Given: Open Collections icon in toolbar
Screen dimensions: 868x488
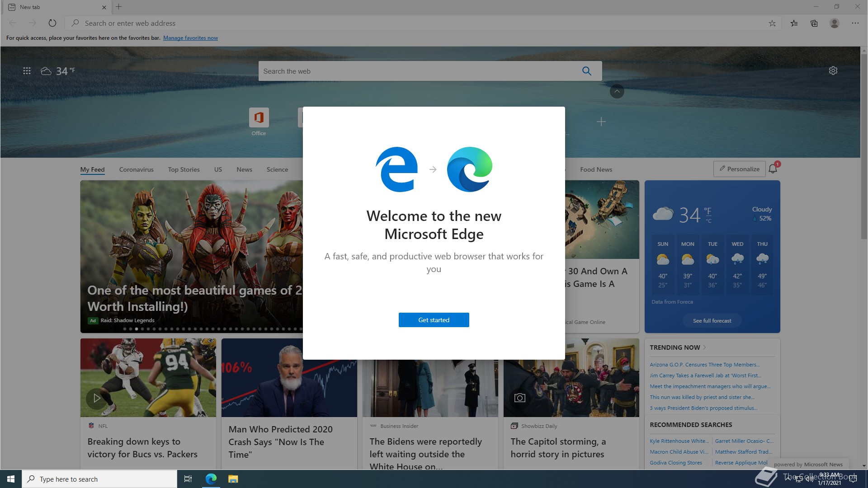Looking at the screenshot, I should (814, 23).
